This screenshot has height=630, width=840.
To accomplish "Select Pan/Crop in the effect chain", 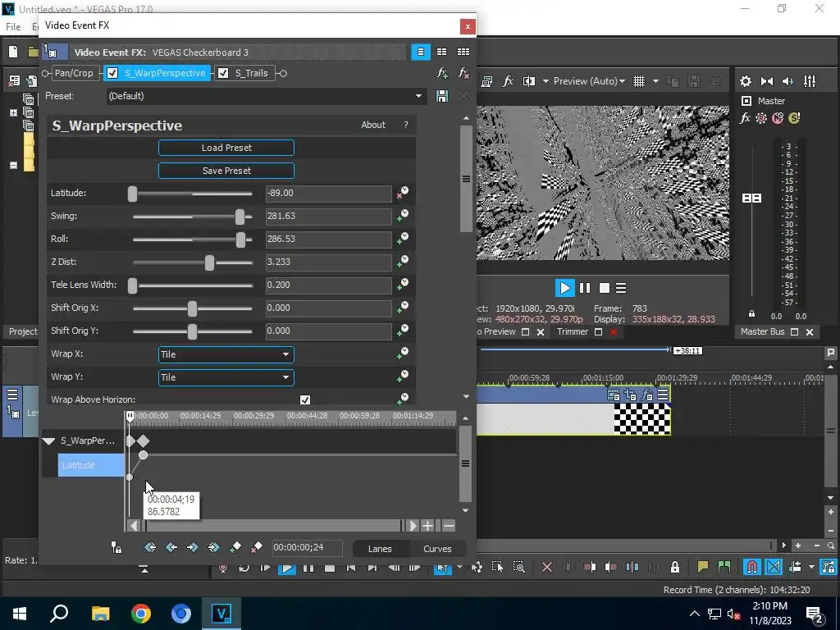I will click(x=74, y=73).
